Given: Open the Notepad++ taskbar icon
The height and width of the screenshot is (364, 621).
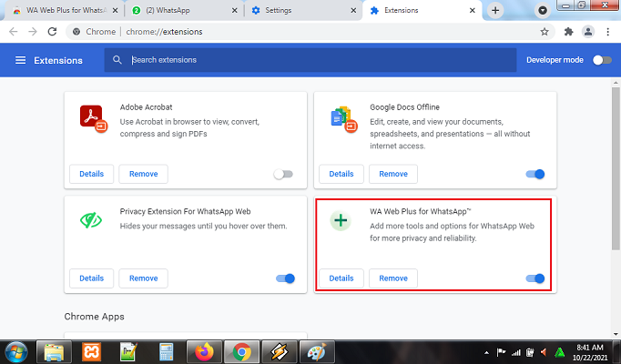Looking at the screenshot, I should point(129,352).
